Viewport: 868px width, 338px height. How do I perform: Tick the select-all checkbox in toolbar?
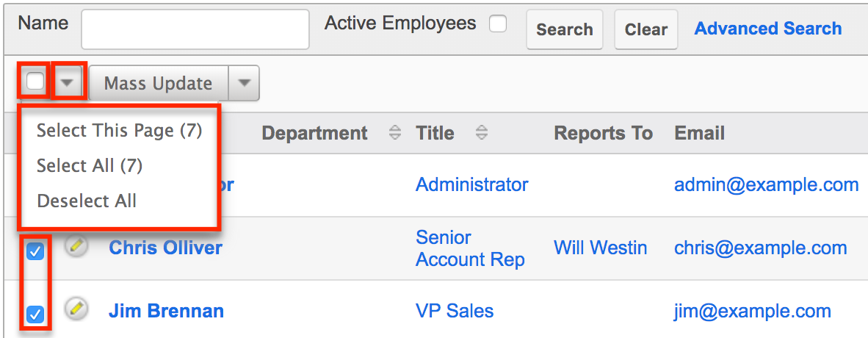(x=35, y=82)
